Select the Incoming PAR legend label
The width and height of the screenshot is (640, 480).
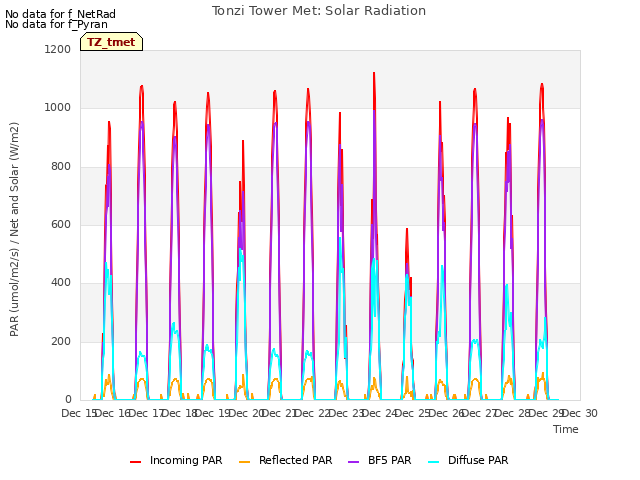186,460
